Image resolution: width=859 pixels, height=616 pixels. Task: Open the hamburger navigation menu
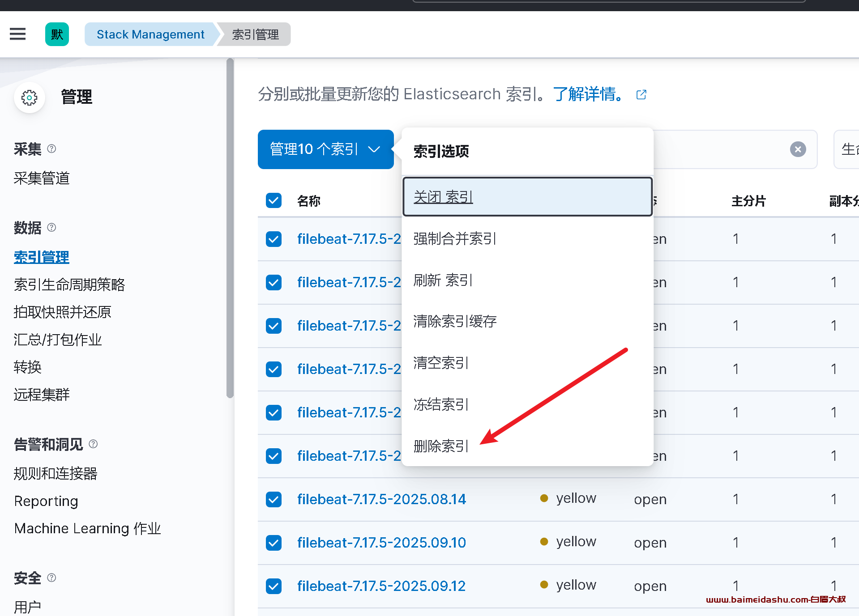[18, 34]
